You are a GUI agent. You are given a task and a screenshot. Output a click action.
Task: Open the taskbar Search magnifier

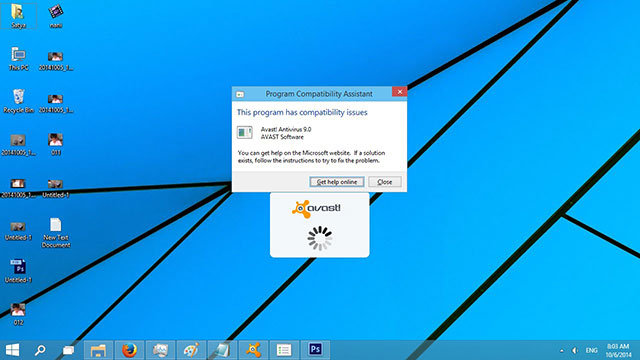pyautogui.click(x=40, y=350)
